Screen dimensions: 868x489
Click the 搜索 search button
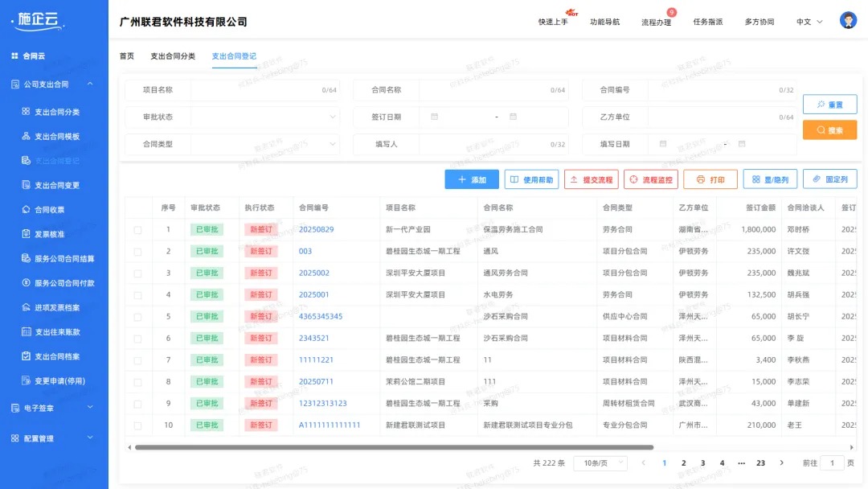coord(830,129)
